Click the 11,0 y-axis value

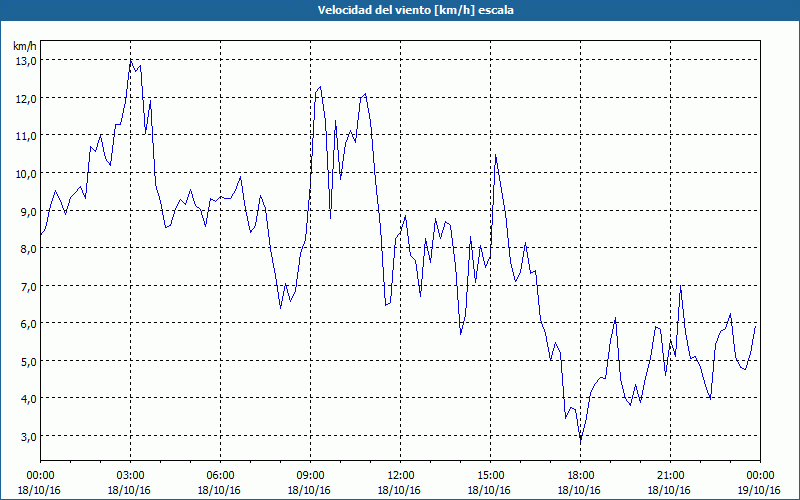tap(27, 136)
